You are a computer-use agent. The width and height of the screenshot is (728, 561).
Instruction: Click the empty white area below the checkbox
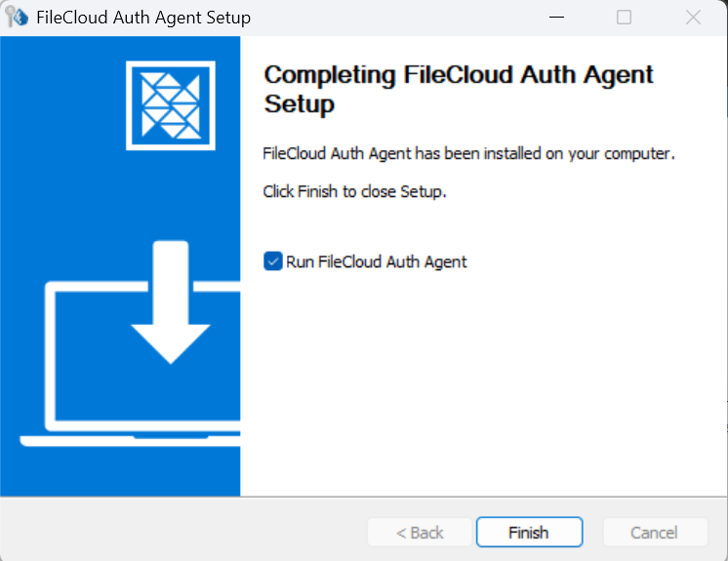click(478, 381)
